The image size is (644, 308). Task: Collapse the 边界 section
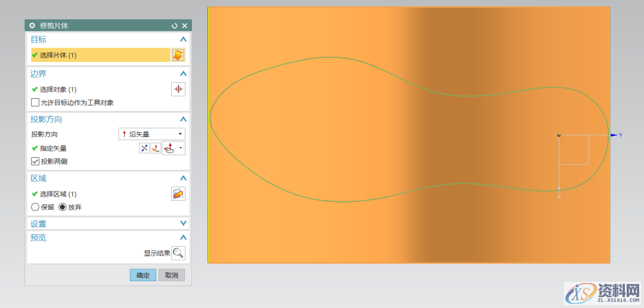tap(183, 73)
